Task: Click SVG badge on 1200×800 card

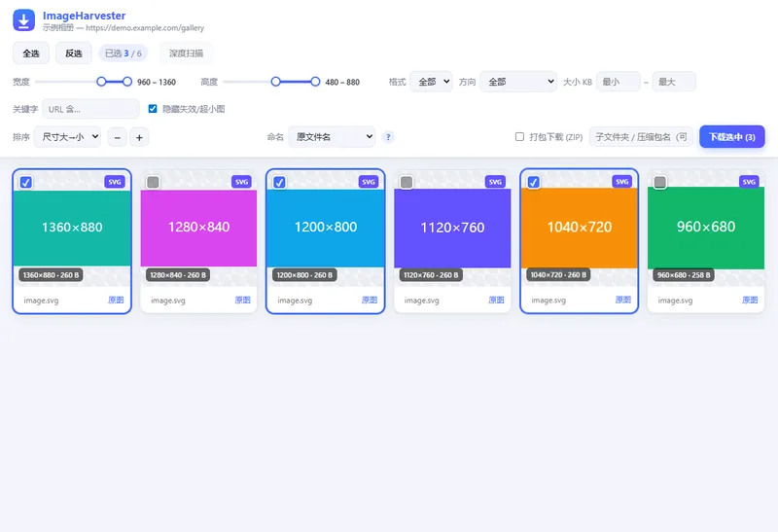Action: tap(369, 182)
